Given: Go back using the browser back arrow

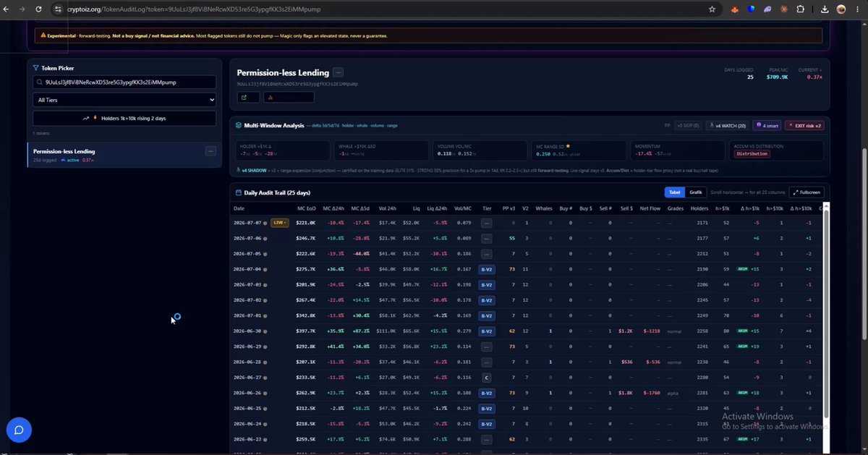Looking at the screenshot, I should (x=7, y=9).
